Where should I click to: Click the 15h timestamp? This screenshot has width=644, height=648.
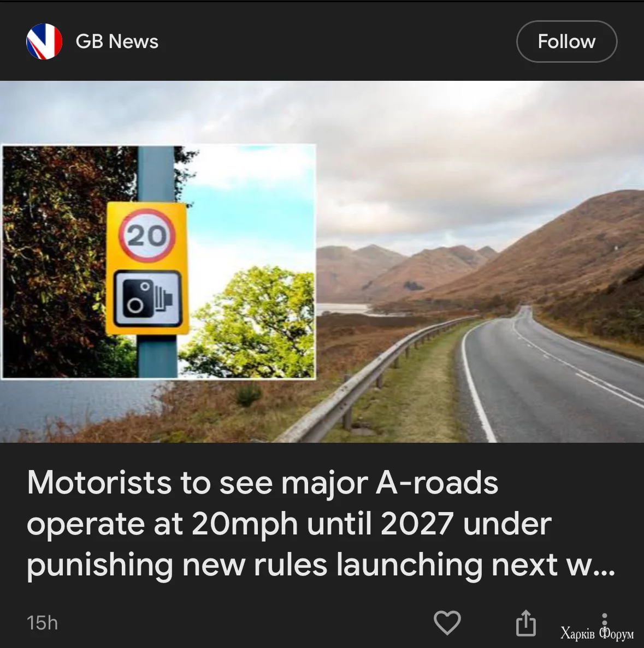point(42,623)
